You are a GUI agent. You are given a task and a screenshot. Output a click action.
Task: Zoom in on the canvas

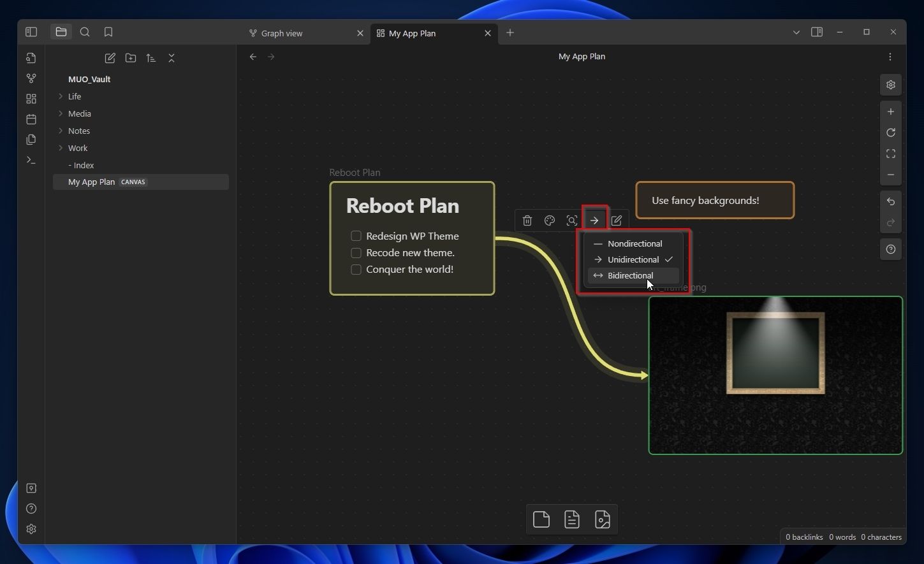coord(891,112)
